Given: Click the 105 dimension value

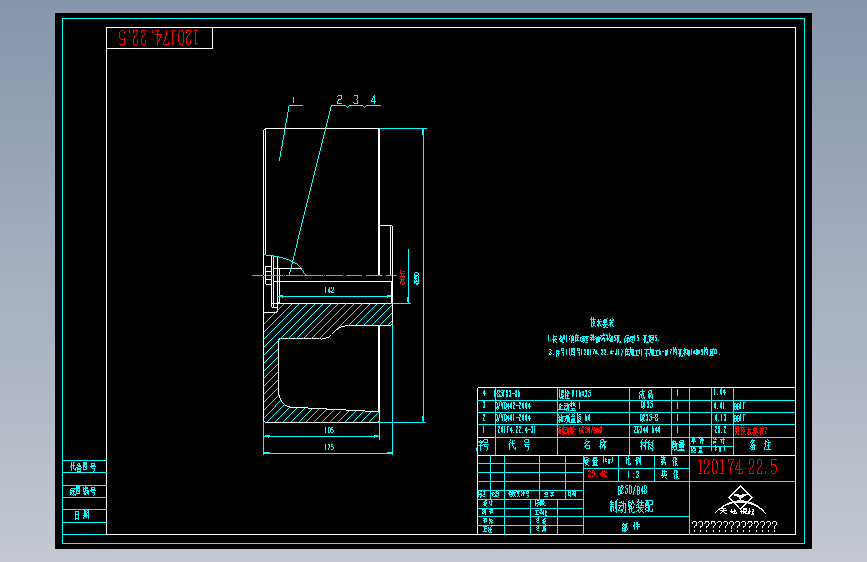Looking at the screenshot, I should pos(329,430).
